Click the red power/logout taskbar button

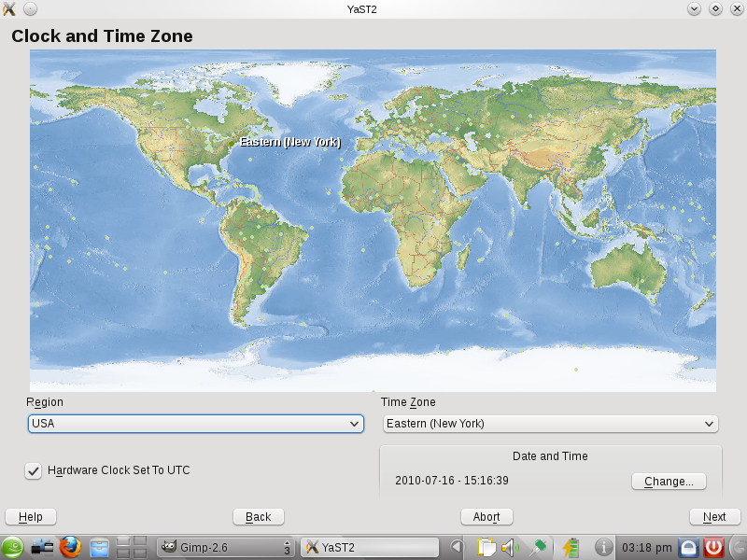coord(713,547)
